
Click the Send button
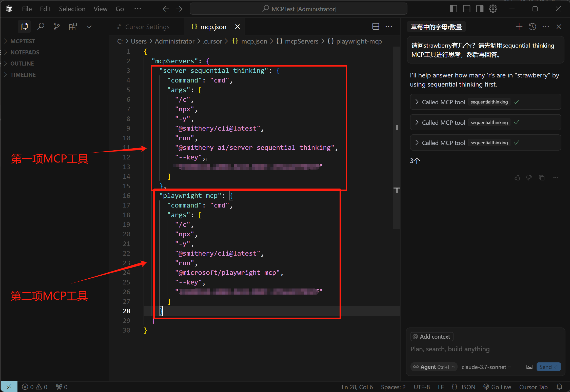[x=548, y=367]
